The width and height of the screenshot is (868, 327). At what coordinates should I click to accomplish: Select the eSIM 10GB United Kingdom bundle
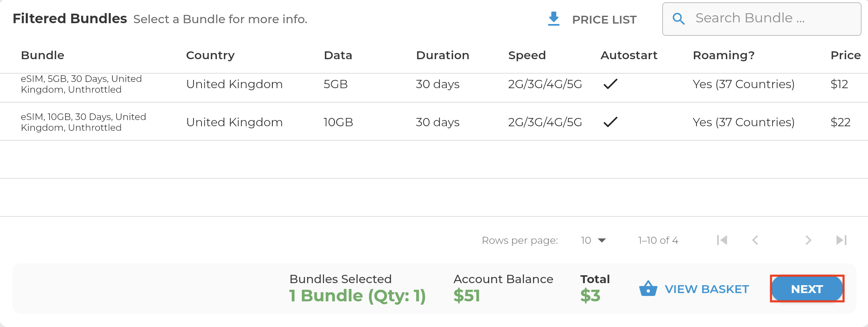[x=434, y=122]
